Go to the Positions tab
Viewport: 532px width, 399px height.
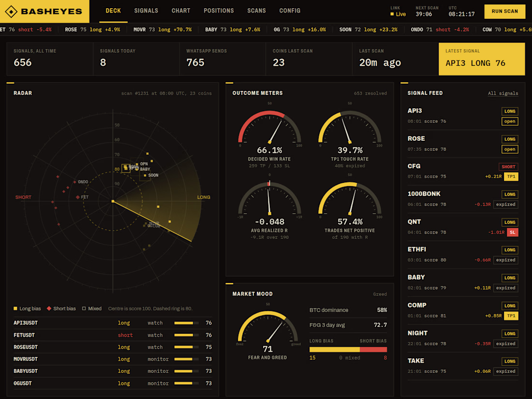(219, 11)
